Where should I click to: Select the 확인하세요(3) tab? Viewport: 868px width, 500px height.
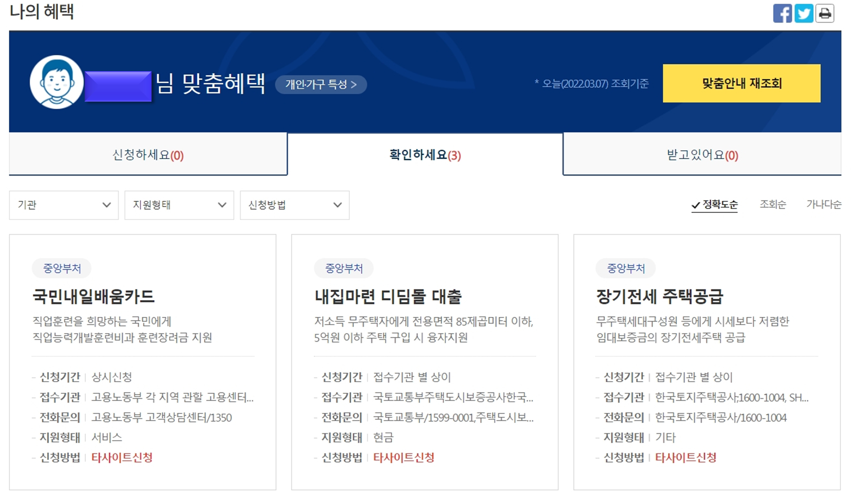[425, 155]
